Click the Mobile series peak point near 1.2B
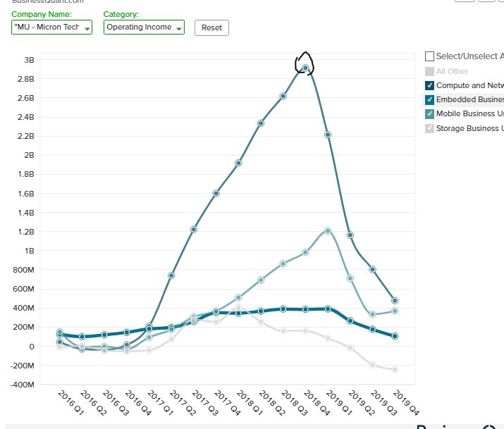Screen dimensions: 504x429 [328, 231]
